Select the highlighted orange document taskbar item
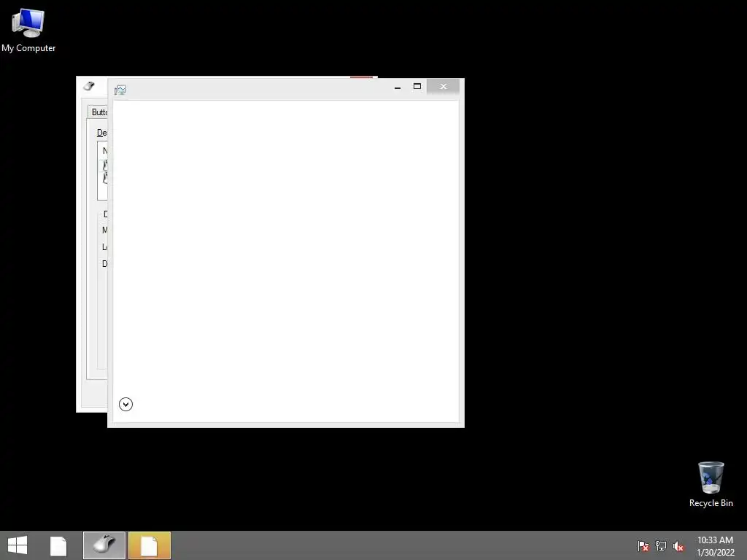Screen dimensions: 747x560 pyautogui.click(x=150, y=545)
